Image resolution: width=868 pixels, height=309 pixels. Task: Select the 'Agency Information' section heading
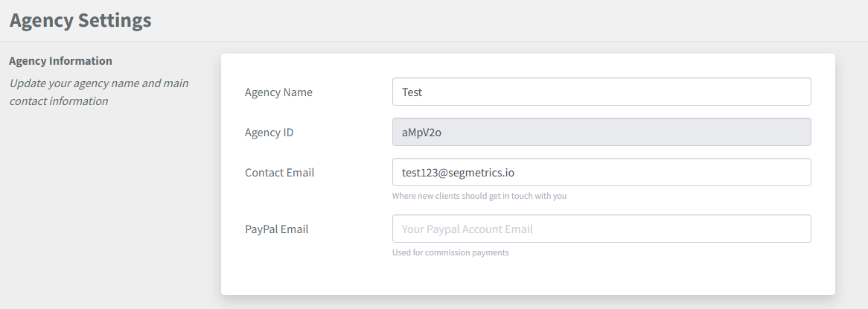(x=60, y=61)
